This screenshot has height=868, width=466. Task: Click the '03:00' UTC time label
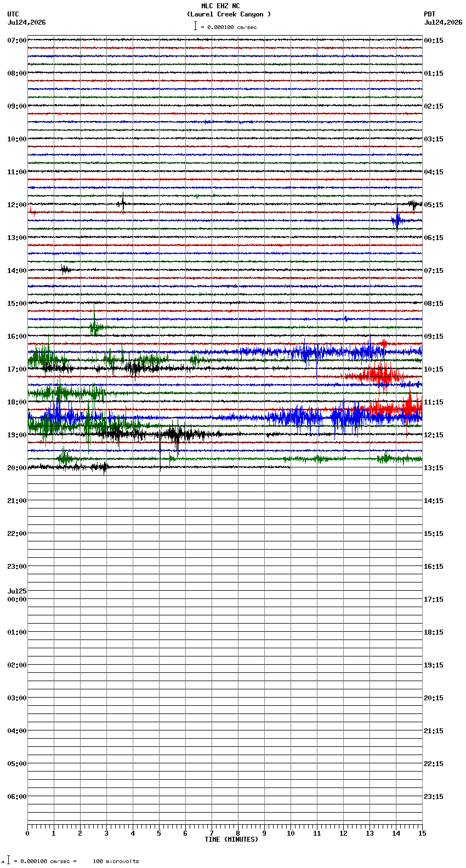click(x=17, y=698)
